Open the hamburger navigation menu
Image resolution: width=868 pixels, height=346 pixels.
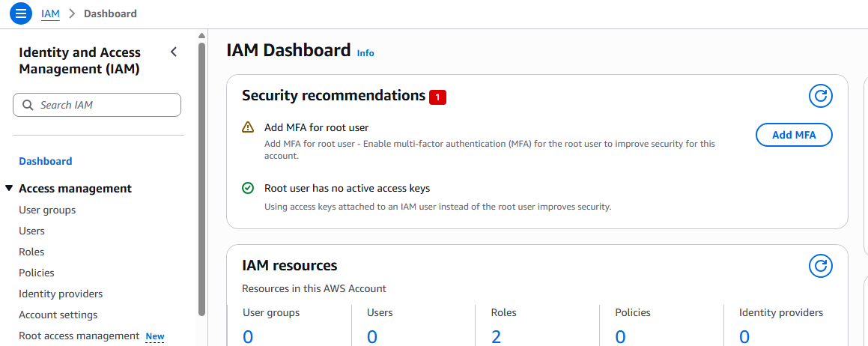pyautogui.click(x=20, y=13)
